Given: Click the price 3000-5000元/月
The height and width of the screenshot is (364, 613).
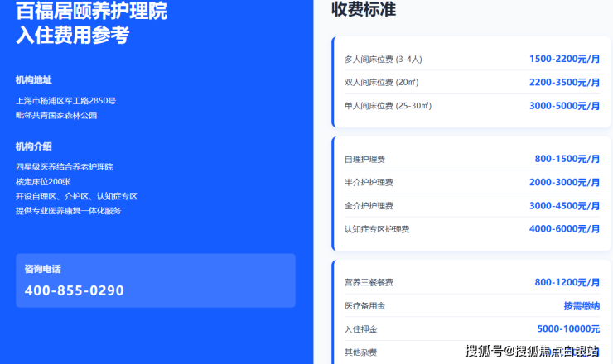Looking at the screenshot, I should pyautogui.click(x=564, y=106).
